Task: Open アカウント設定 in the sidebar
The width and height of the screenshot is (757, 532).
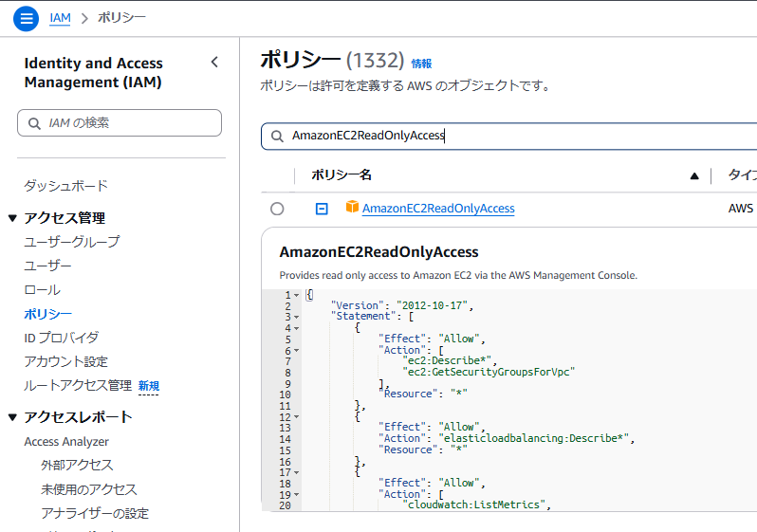Action: point(66,361)
